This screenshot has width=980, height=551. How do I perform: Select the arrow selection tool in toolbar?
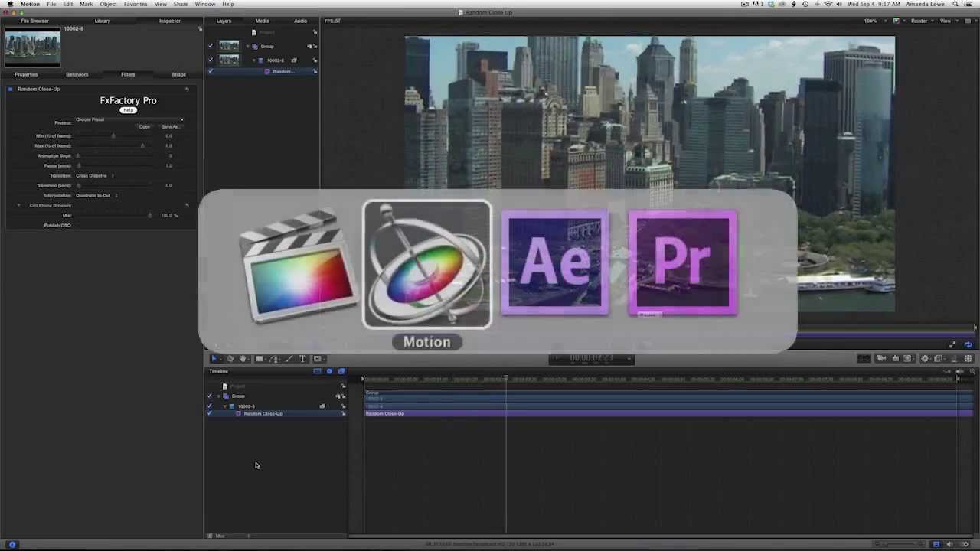coord(214,359)
